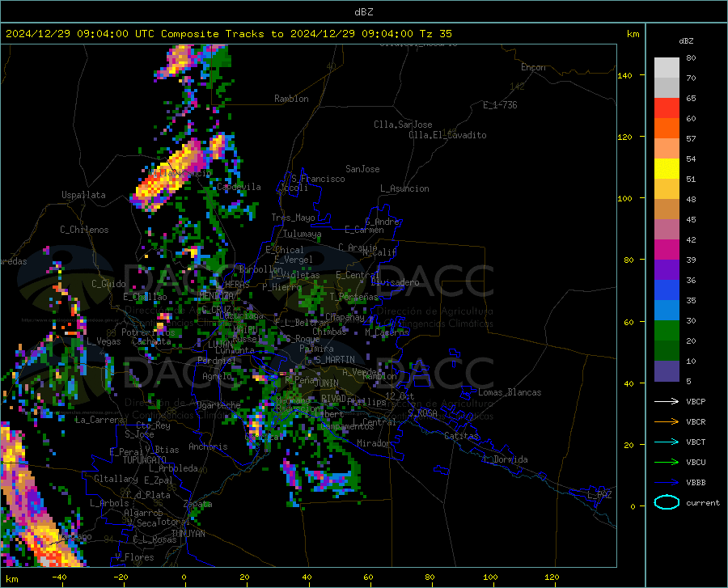Click the 'VBBB' legend label
This screenshot has width=728, height=588.
pyautogui.click(x=696, y=483)
